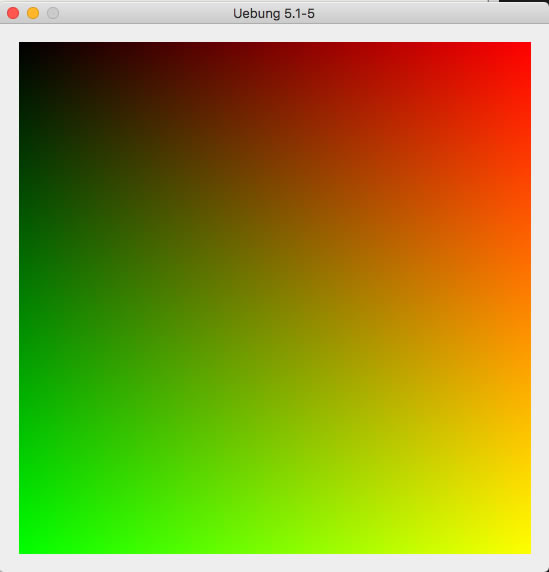Close the Uebung 5.1-5 window
The image size is (549, 572).
click(x=13, y=13)
